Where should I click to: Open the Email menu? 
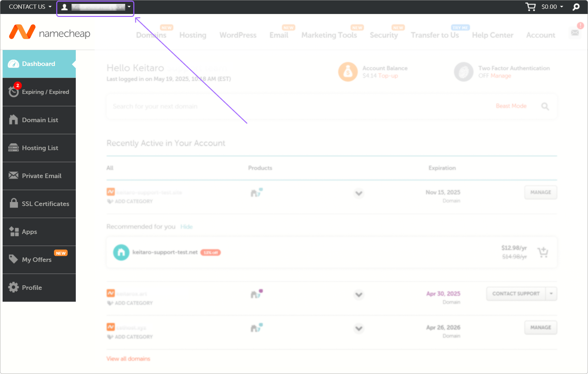(x=279, y=35)
